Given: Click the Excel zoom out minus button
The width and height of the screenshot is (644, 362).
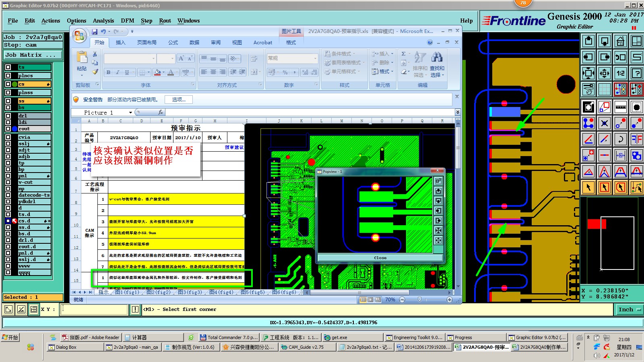Looking at the screenshot, I should click(x=402, y=300).
